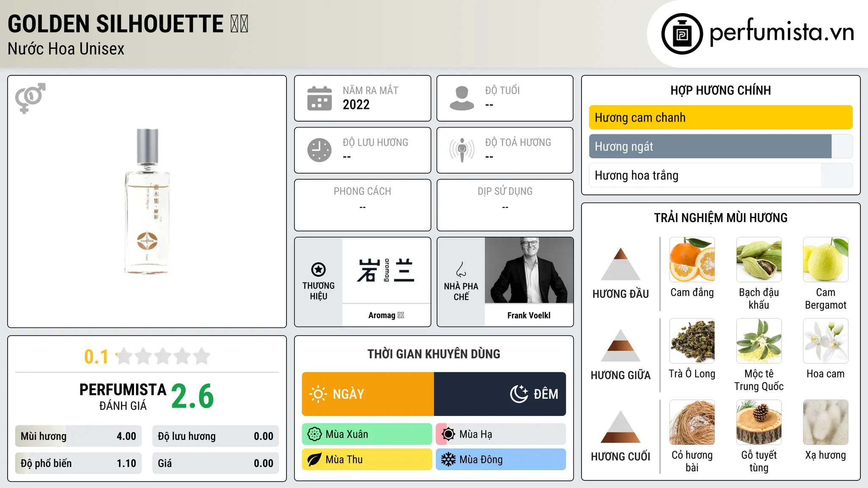Click the Golden Silhouette title text
Image resolution: width=868 pixels, height=488 pixels.
coord(128,24)
